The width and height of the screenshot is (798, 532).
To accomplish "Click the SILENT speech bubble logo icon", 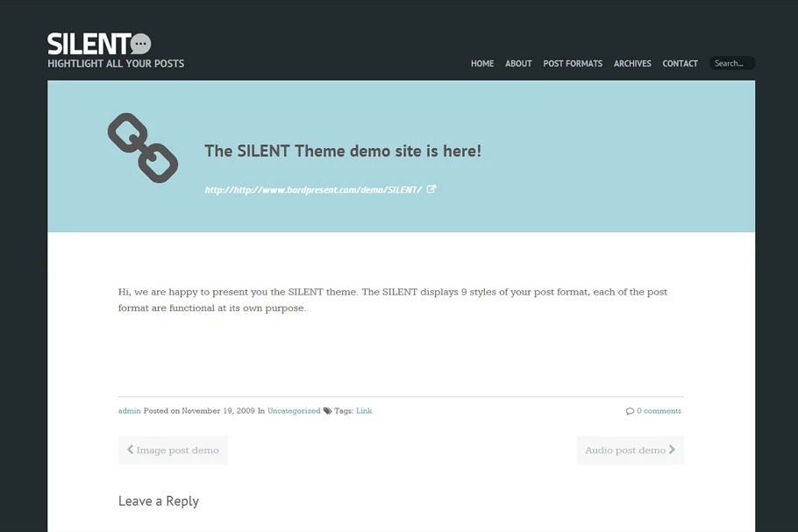I will coord(141,44).
